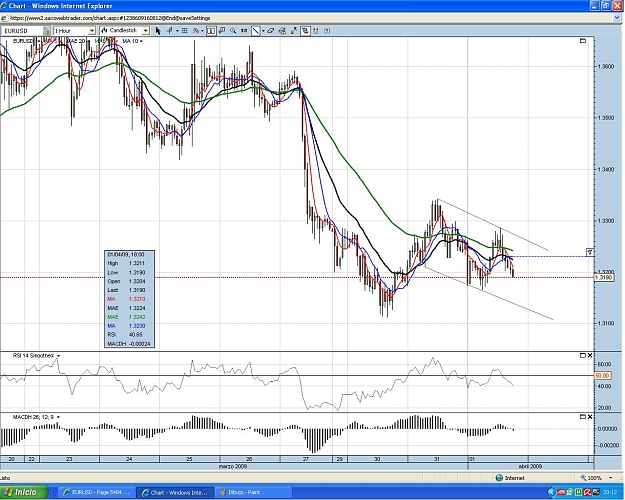Toggle the chart grid icon

[185, 31]
